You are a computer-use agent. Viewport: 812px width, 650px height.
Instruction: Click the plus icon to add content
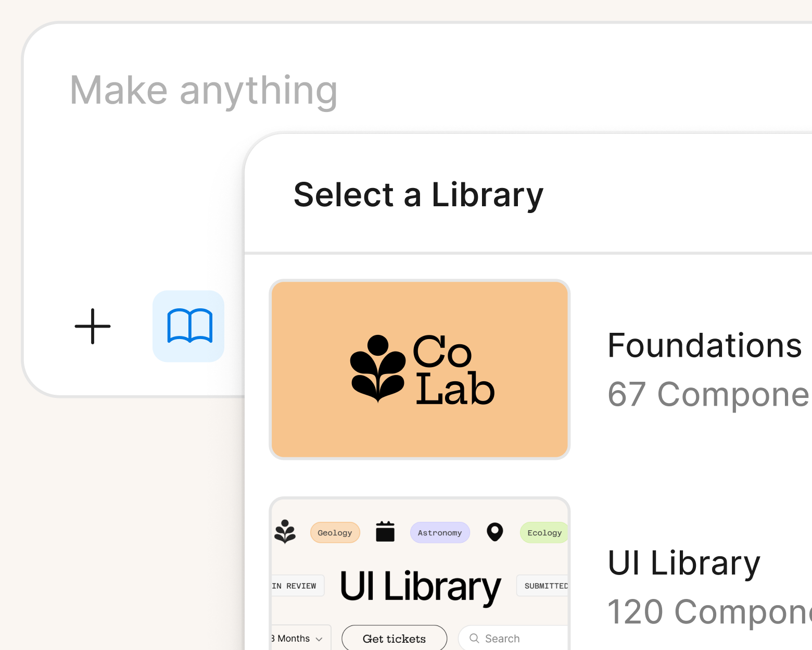click(x=92, y=327)
